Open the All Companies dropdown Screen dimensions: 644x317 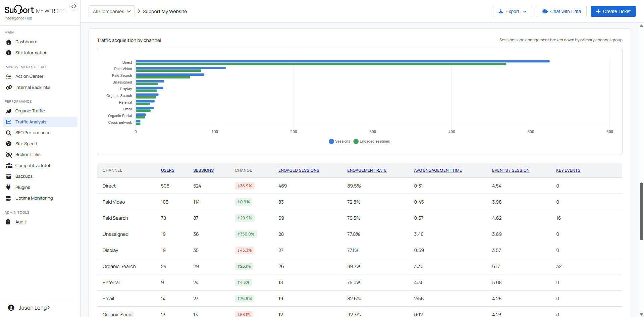pos(112,11)
